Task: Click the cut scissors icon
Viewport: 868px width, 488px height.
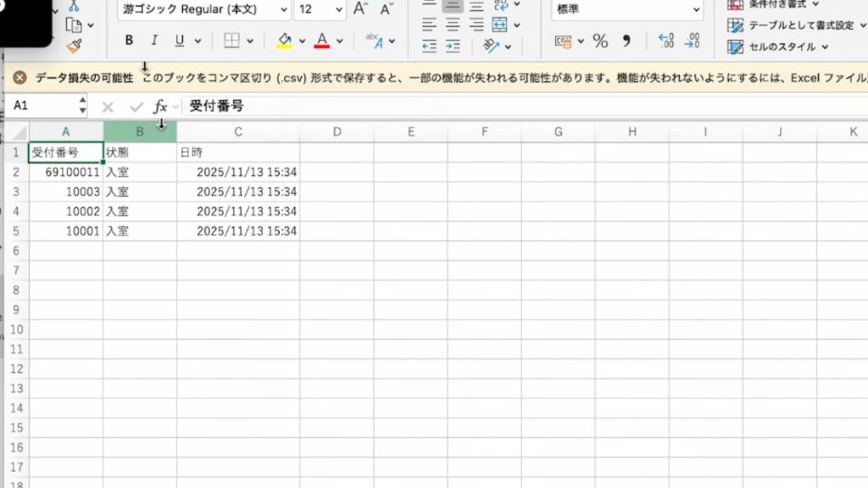Action: (x=74, y=5)
